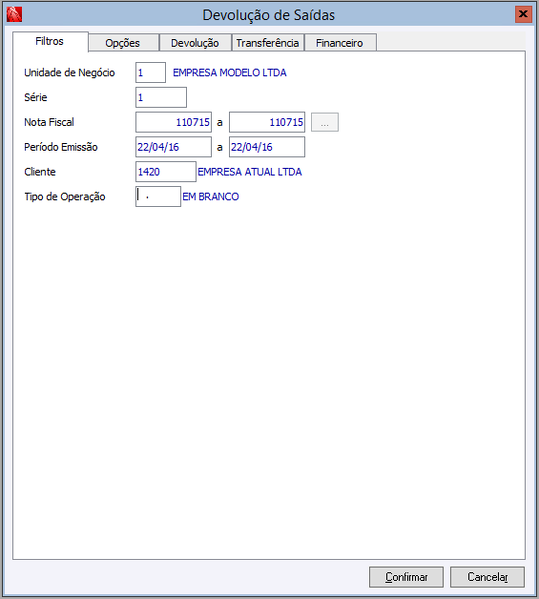Click the EMPRESA ATUAL LTDA text
Viewport: 539px width, 599px height.
(250, 172)
